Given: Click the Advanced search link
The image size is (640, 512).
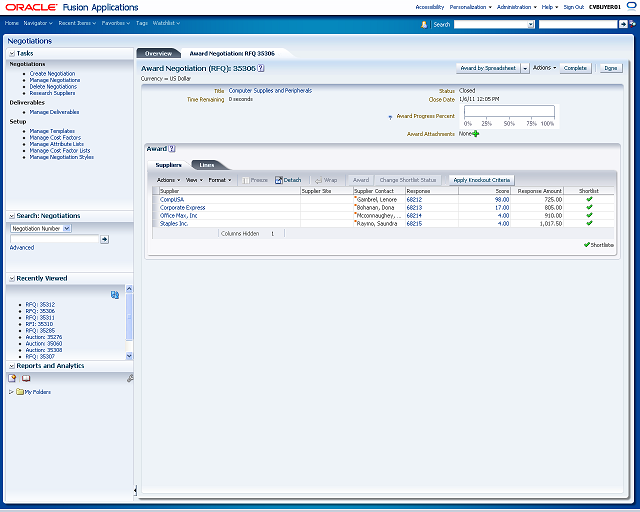Looking at the screenshot, I should 22,247.
